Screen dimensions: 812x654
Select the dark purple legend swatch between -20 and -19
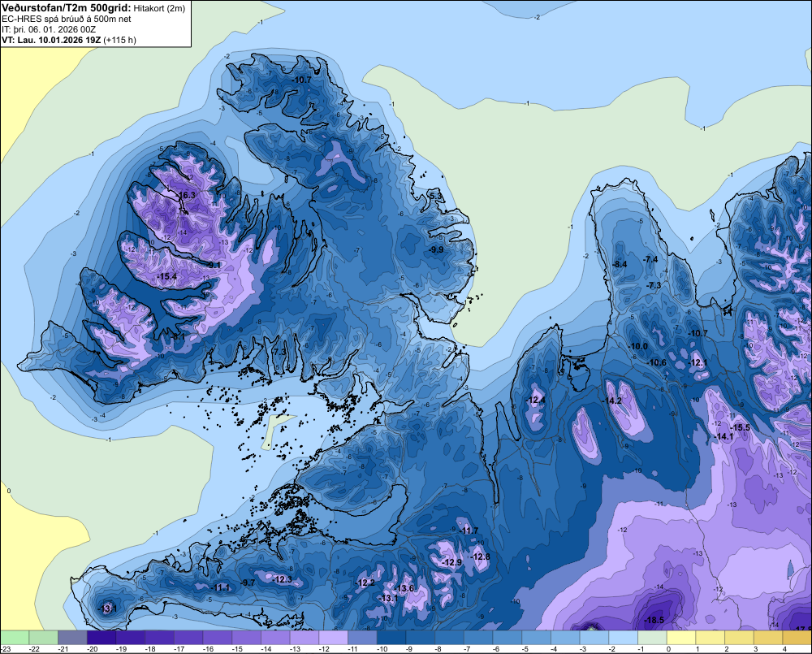(x=101, y=637)
